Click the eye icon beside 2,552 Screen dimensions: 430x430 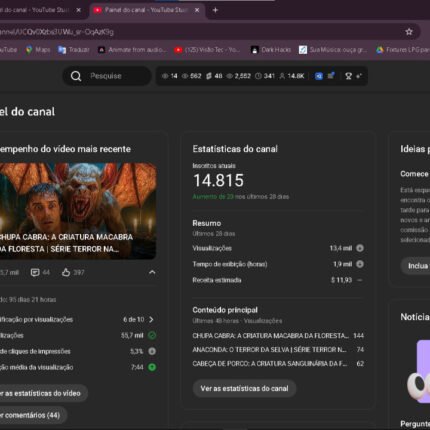(x=229, y=76)
